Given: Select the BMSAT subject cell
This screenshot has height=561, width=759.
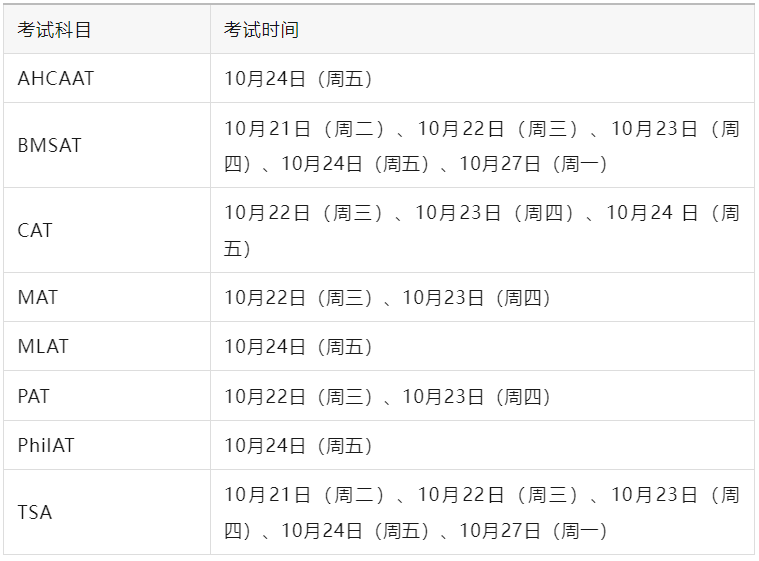Looking at the screenshot, I should point(50,146).
